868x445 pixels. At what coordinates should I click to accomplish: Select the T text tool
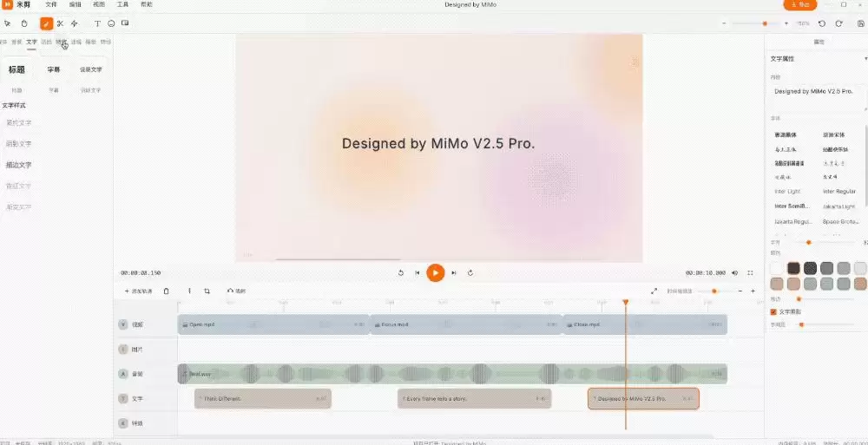[x=97, y=23]
